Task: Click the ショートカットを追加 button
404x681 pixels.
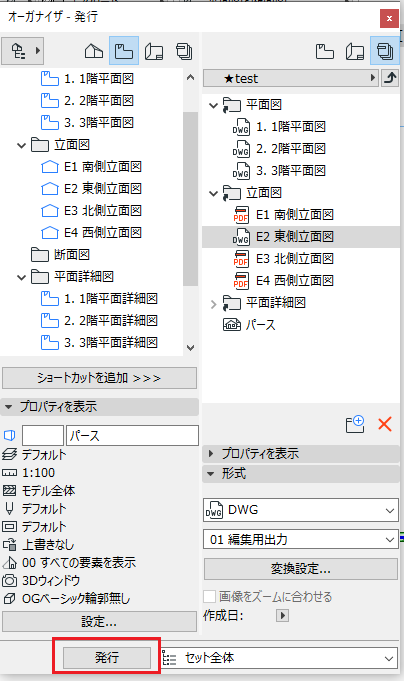Action: [99, 378]
